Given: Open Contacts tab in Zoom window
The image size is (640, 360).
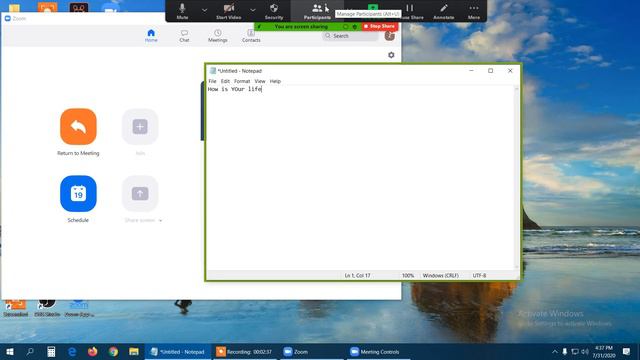Looking at the screenshot, I should coord(251,36).
